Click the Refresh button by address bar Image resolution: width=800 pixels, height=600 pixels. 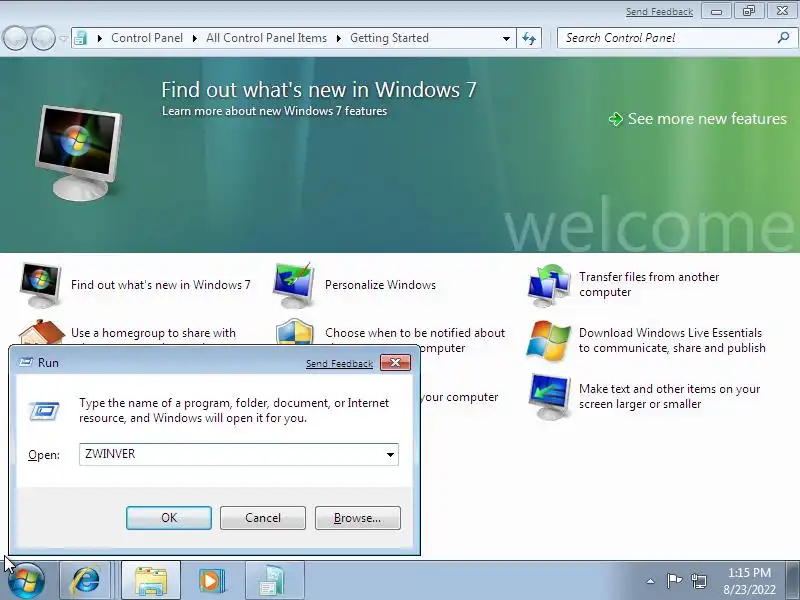[529, 38]
